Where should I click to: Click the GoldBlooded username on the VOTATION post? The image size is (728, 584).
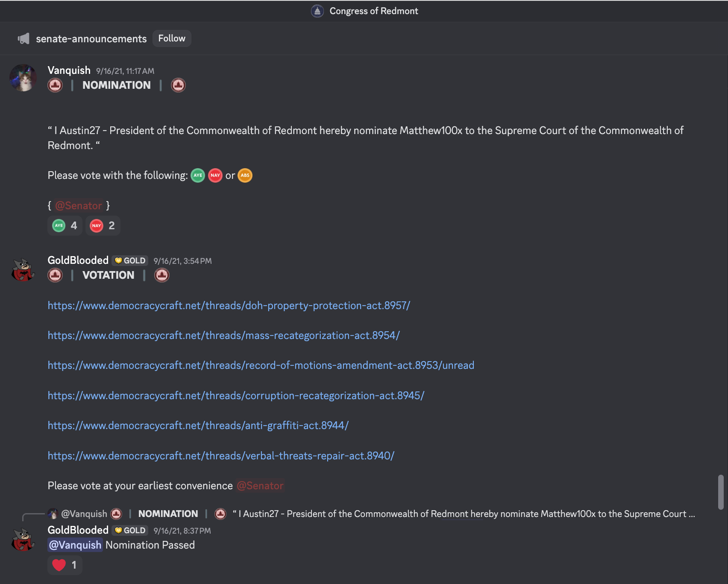[78, 260]
